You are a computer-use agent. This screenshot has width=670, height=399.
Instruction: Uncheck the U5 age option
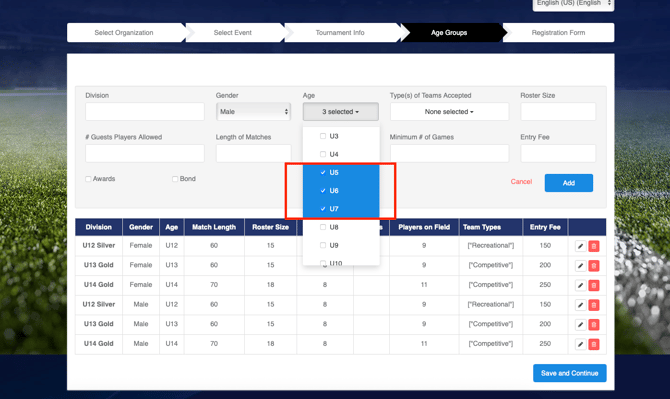(323, 173)
